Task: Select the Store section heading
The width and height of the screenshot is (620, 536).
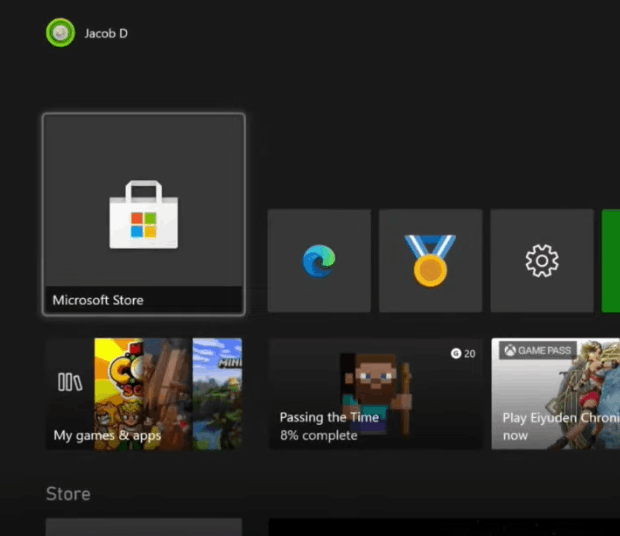Action: click(68, 494)
